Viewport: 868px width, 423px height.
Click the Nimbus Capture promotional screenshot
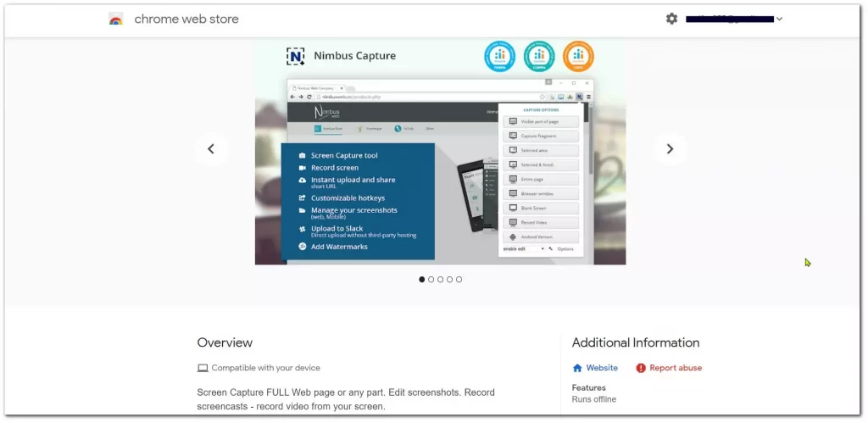(440, 152)
